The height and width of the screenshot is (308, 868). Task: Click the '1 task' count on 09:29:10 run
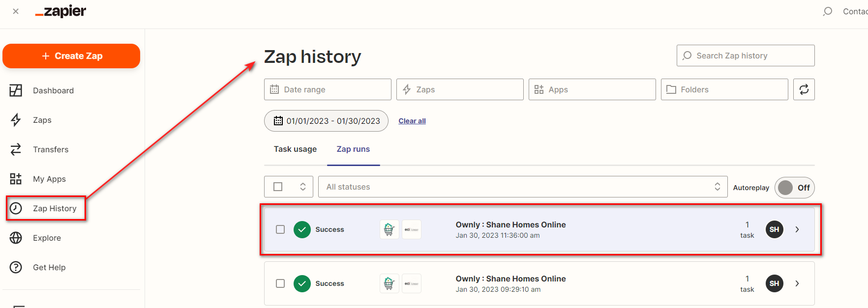click(x=747, y=284)
